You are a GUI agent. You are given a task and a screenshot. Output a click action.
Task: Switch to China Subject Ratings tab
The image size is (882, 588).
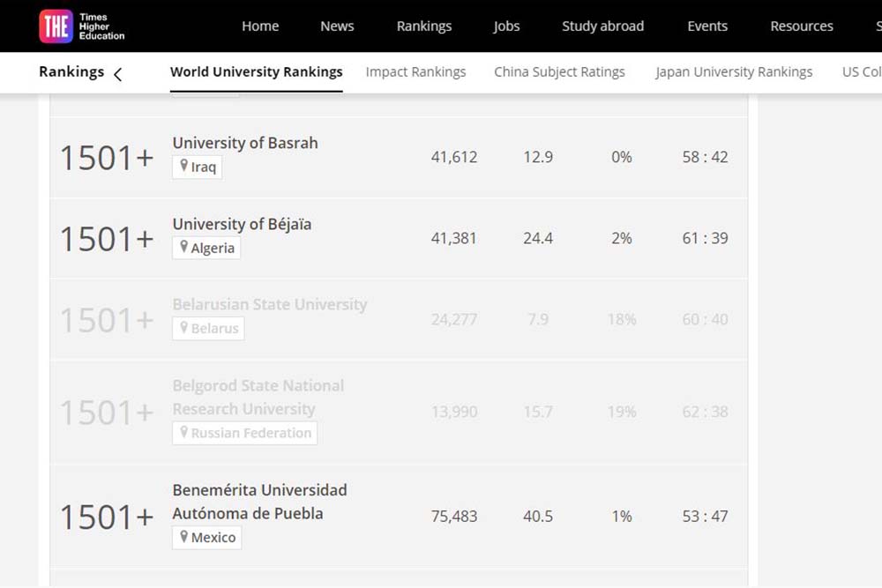pyautogui.click(x=559, y=72)
